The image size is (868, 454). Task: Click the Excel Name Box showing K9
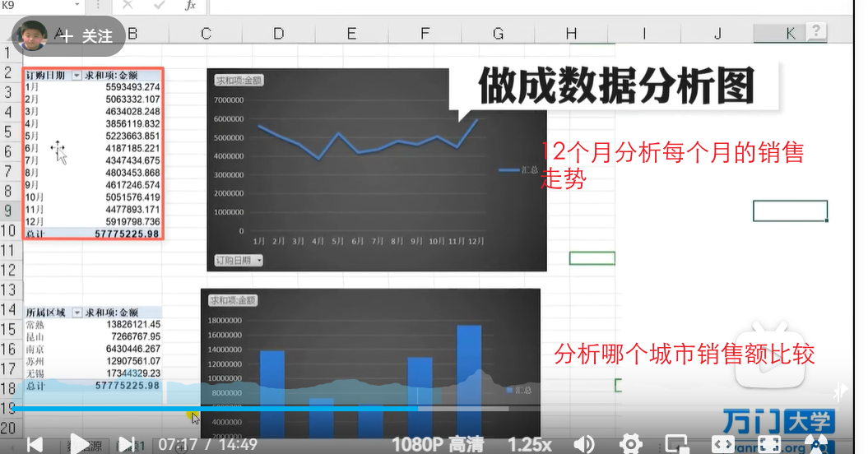[x=36, y=5]
